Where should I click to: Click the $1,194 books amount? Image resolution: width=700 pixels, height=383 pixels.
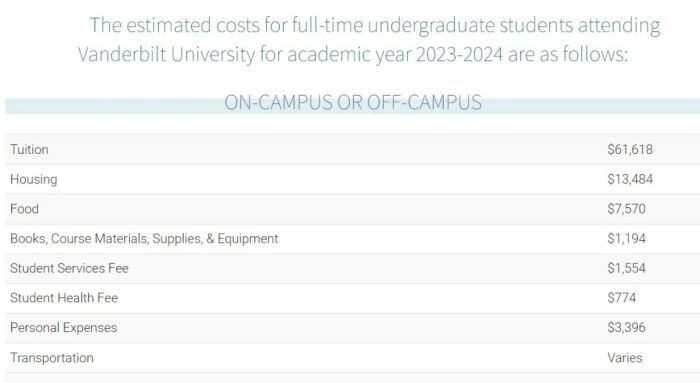(x=626, y=238)
